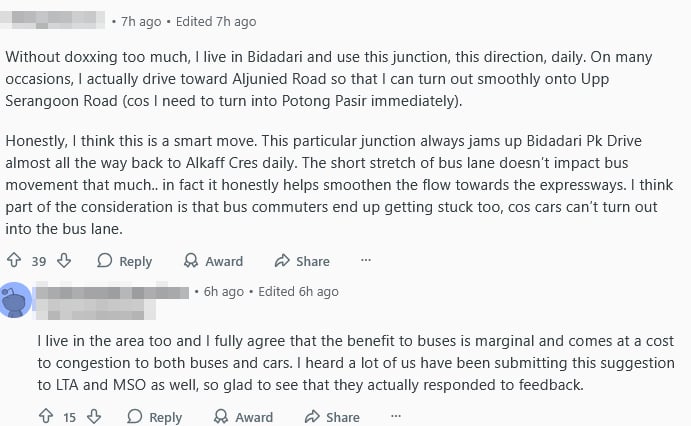Upvote the reply with 15 points
Image resolution: width=691 pixels, height=426 pixels.
(44, 417)
